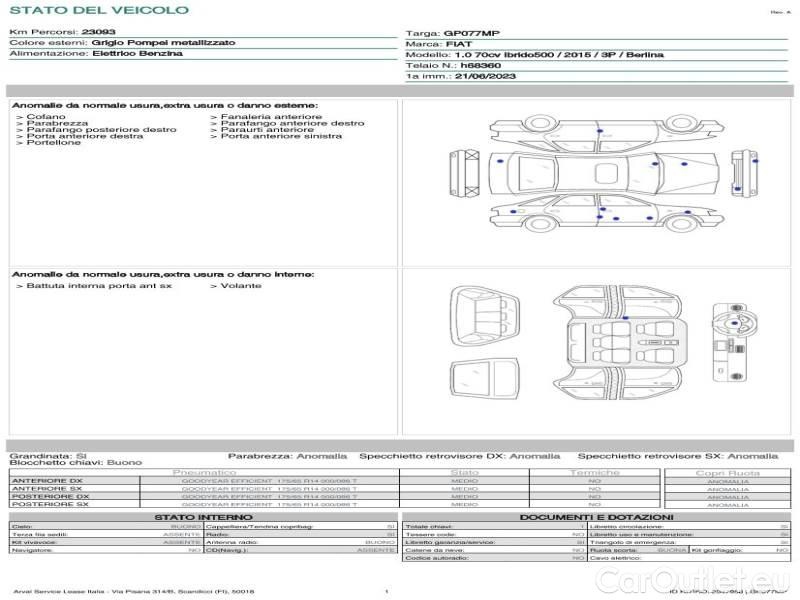Click the 'Copri Ruota' column header

[x=727, y=472]
